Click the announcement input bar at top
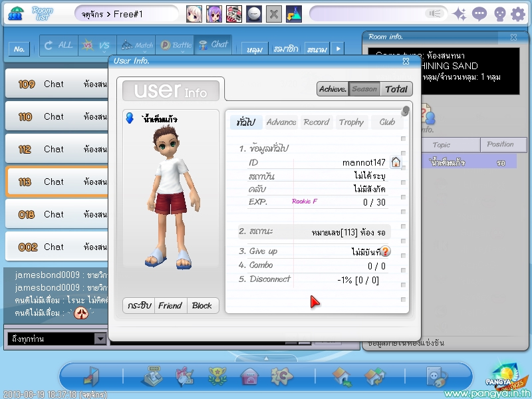This screenshot has height=399, width=532. pos(378,13)
